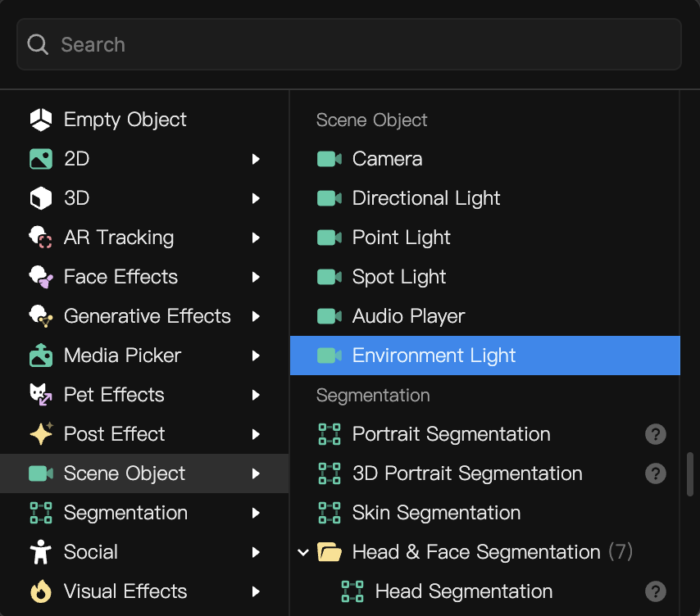
Task: Select Portrait Segmentation item
Action: coord(484,434)
